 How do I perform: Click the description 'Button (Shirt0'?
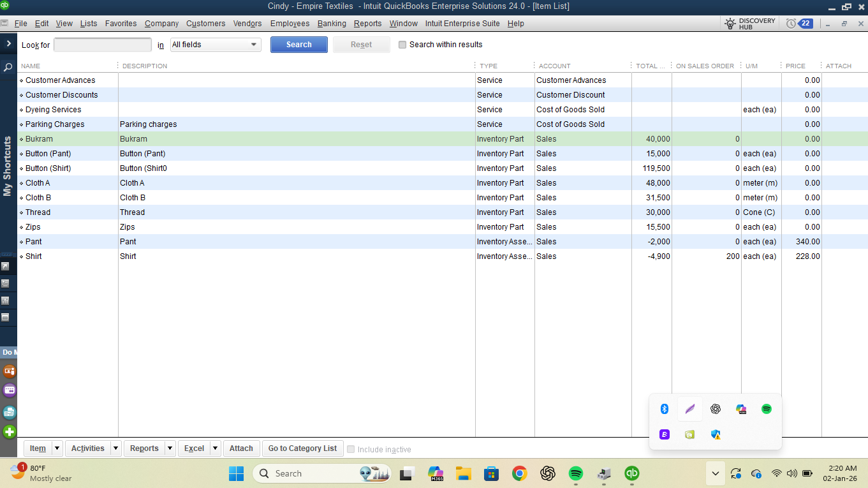(x=143, y=168)
